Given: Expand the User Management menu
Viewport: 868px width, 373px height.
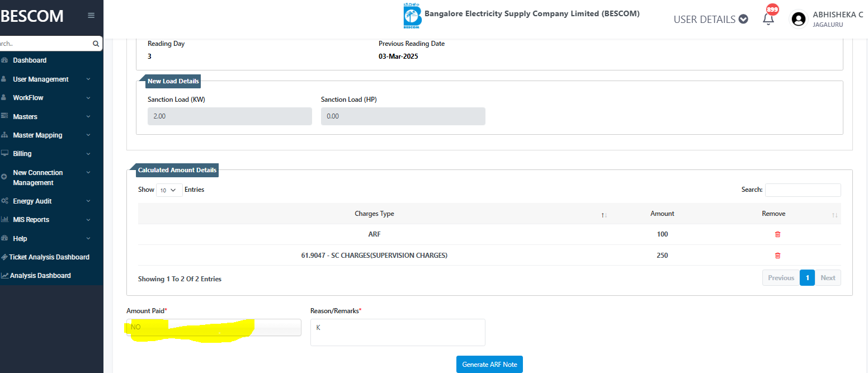Looking at the screenshot, I should tap(88, 79).
